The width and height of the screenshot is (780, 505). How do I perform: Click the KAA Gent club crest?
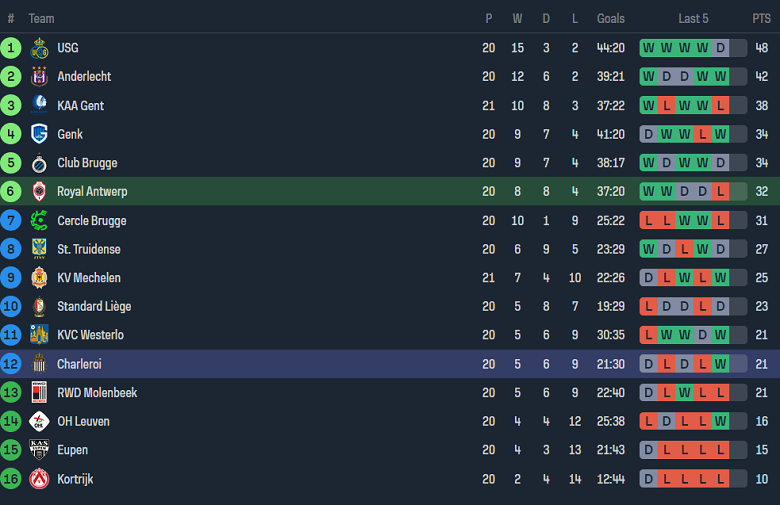click(40, 106)
